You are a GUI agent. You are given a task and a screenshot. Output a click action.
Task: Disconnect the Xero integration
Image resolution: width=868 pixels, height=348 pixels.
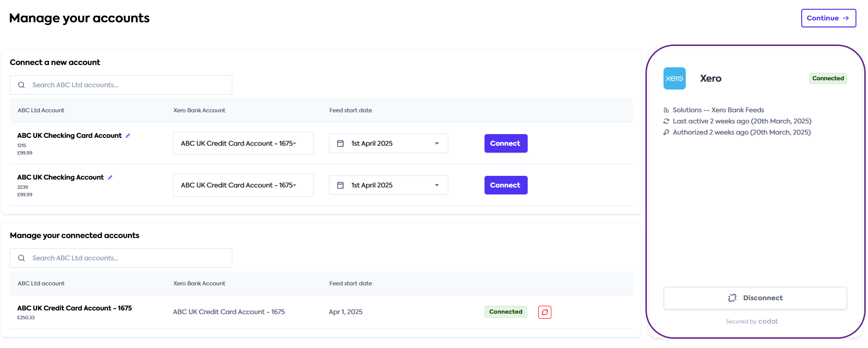coord(755,298)
